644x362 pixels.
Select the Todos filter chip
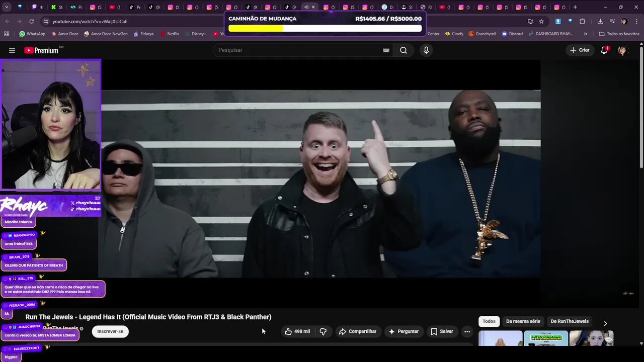point(489,321)
